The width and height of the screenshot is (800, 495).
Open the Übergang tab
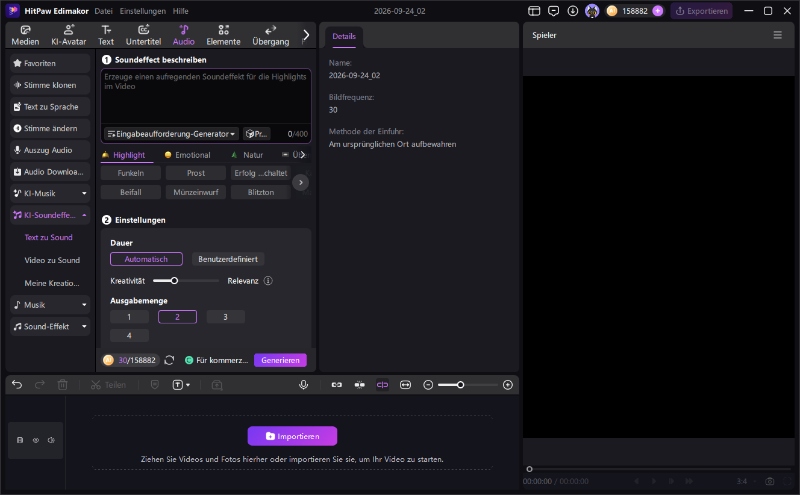click(270, 35)
